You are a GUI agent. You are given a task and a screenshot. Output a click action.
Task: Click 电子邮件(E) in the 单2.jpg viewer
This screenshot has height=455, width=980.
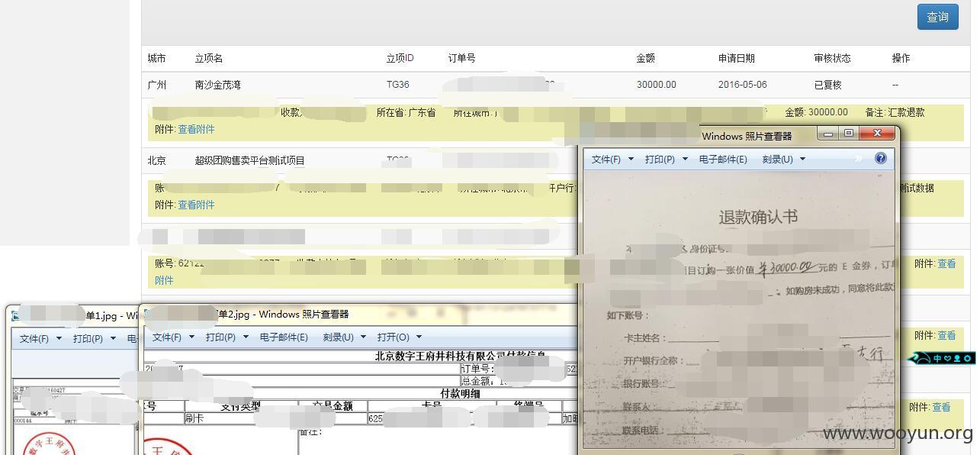pos(284,337)
